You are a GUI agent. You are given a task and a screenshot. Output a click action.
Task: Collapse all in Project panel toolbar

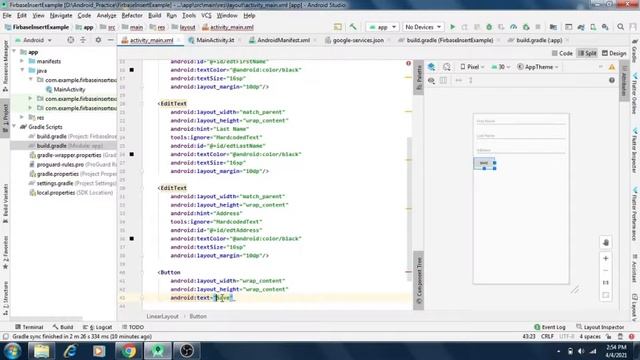click(83, 40)
